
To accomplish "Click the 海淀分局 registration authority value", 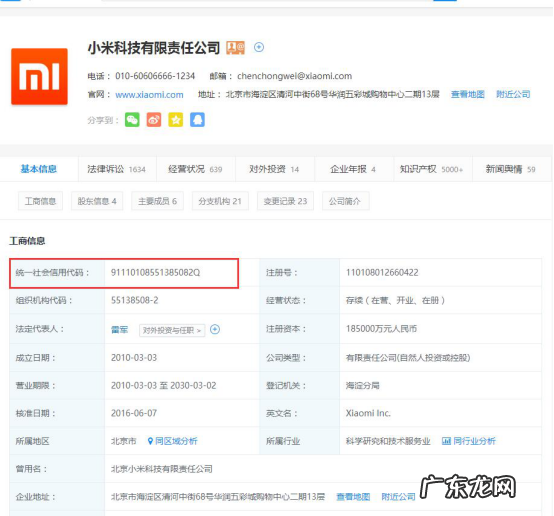I will [363, 386].
